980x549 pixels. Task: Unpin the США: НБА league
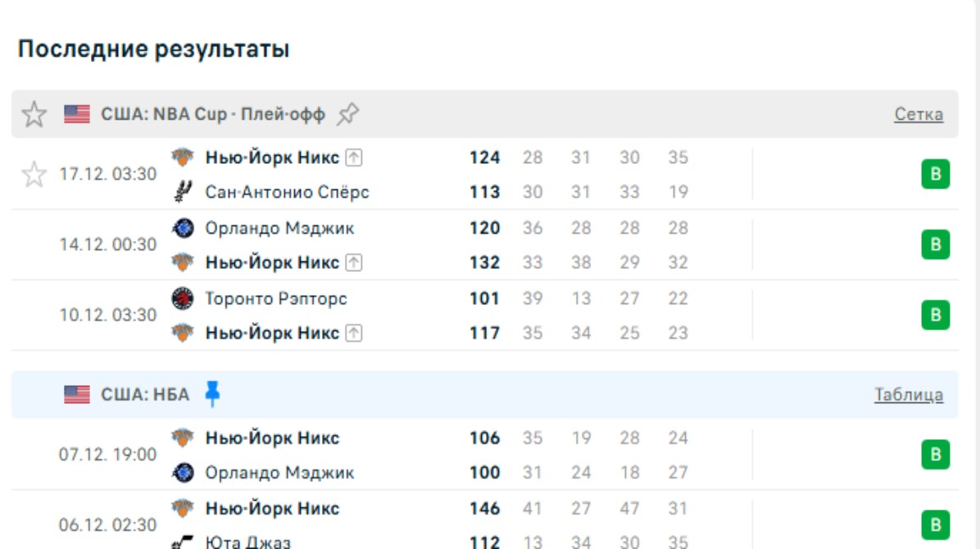[x=212, y=394]
